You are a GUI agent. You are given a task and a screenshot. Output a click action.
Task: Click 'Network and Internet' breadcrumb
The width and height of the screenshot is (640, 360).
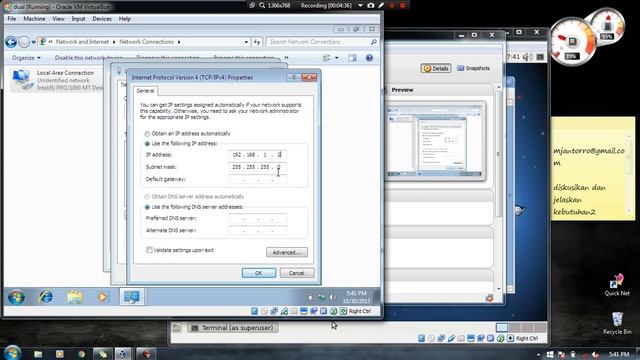click(82, 42)
